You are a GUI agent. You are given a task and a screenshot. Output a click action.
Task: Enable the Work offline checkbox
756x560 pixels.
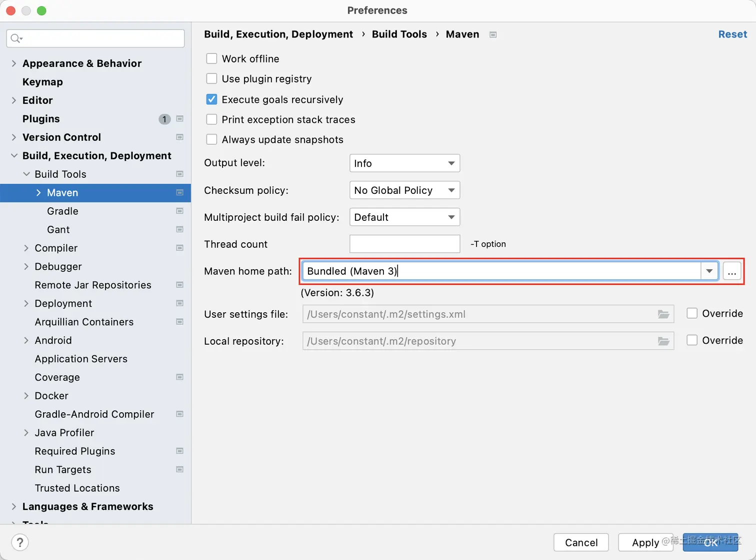tap(212, 59)
